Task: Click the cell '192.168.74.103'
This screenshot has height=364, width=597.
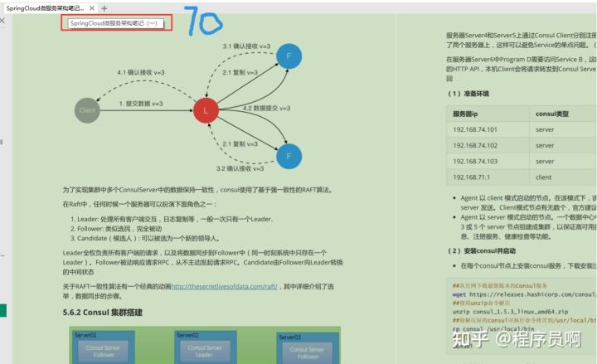Action: (475, 162)
